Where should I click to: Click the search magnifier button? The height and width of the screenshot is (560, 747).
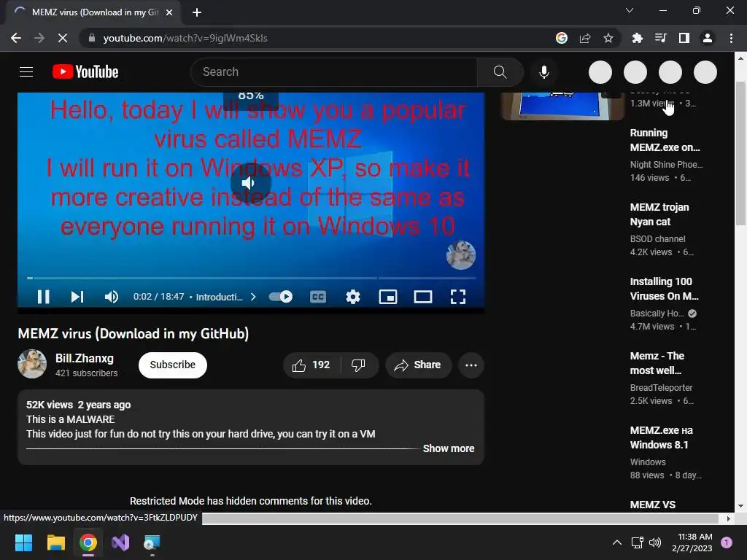[x=500, y=72]
